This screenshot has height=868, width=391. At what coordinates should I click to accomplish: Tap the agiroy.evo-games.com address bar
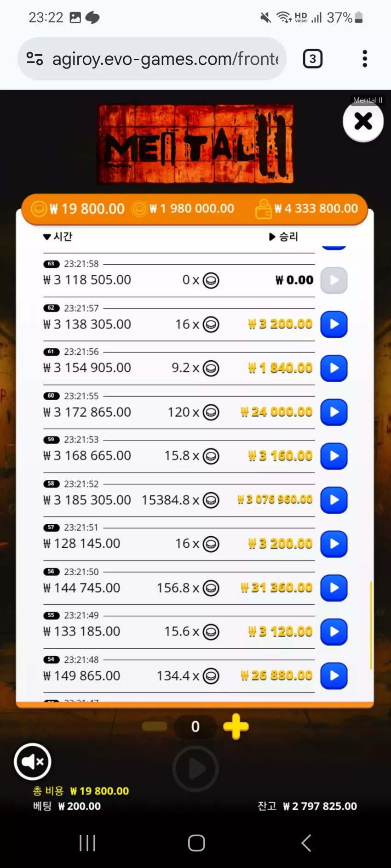(165, 59)
